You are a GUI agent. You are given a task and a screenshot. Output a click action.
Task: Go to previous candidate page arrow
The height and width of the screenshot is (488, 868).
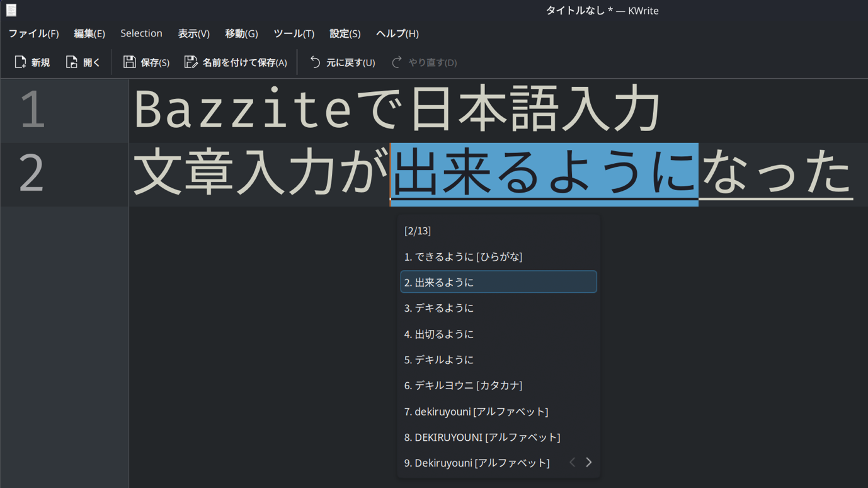point(572,462)
